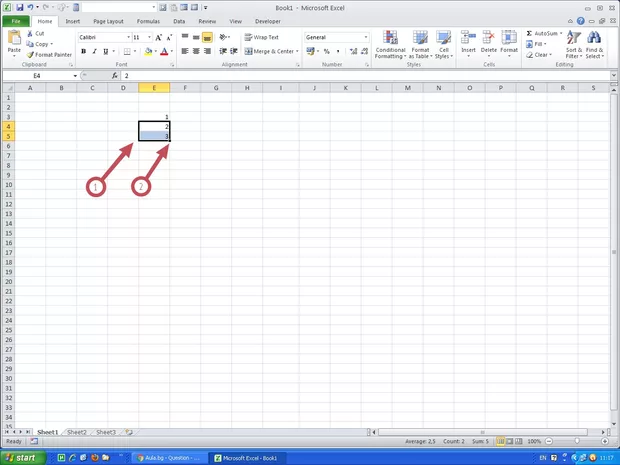This screenshot has width=620, height=465.
Task: Switch to Data ribbon tab
Action: pyautogui.click(x=179, y=21)
